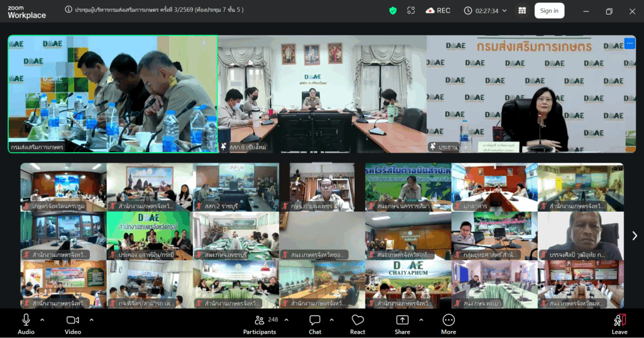Open the Chat panel
The image size is (644, 338).
(x=315, y=324)
